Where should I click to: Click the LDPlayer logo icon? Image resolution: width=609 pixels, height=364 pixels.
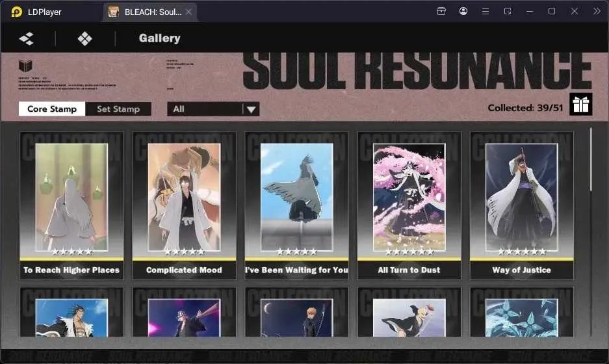[17, 12]
